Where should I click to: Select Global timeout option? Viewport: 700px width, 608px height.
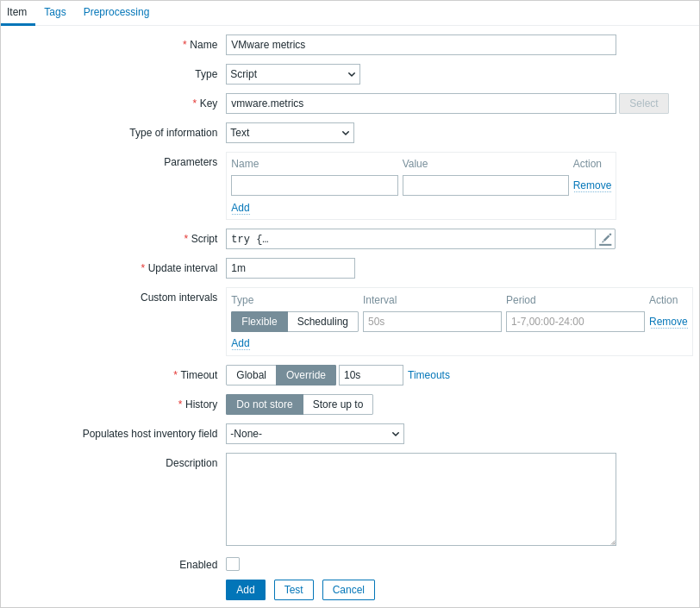pyautogui.click(x=252, y=375)
